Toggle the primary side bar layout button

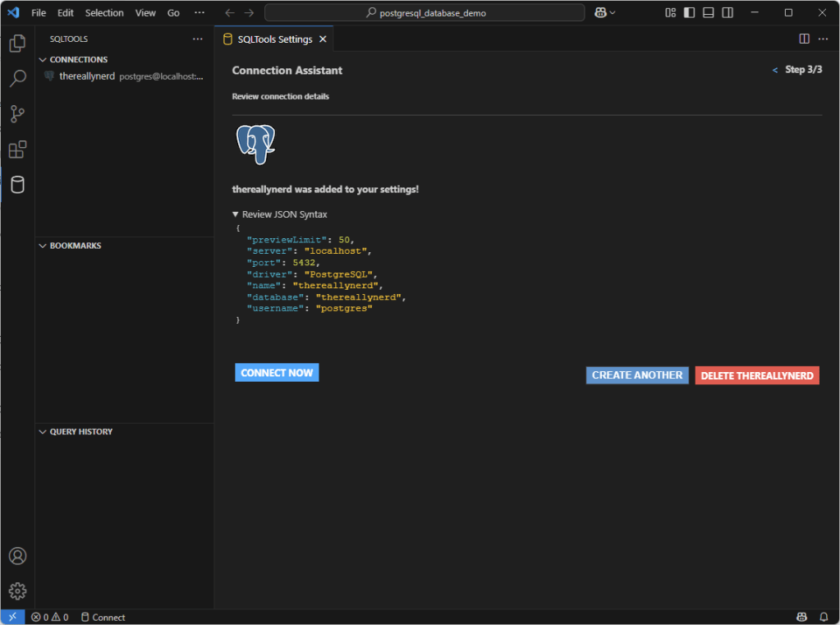click(689, 13)
